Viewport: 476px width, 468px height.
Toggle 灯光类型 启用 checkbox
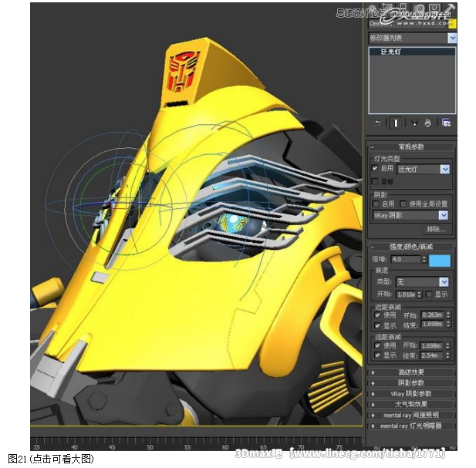pyautogui.click(x=375, y=168)
